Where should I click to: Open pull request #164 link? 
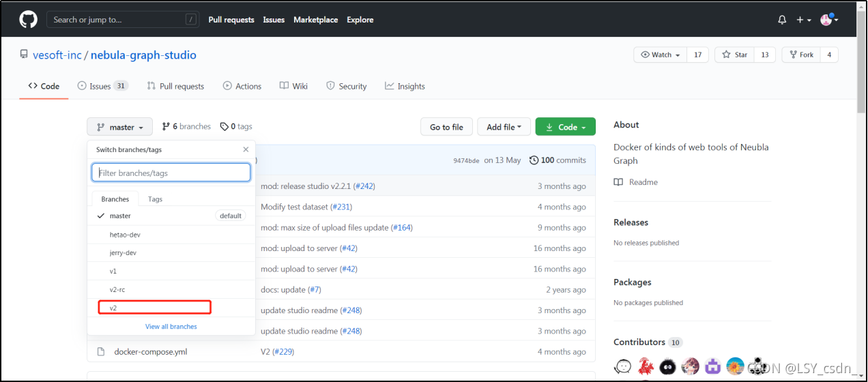coord(401,228)
